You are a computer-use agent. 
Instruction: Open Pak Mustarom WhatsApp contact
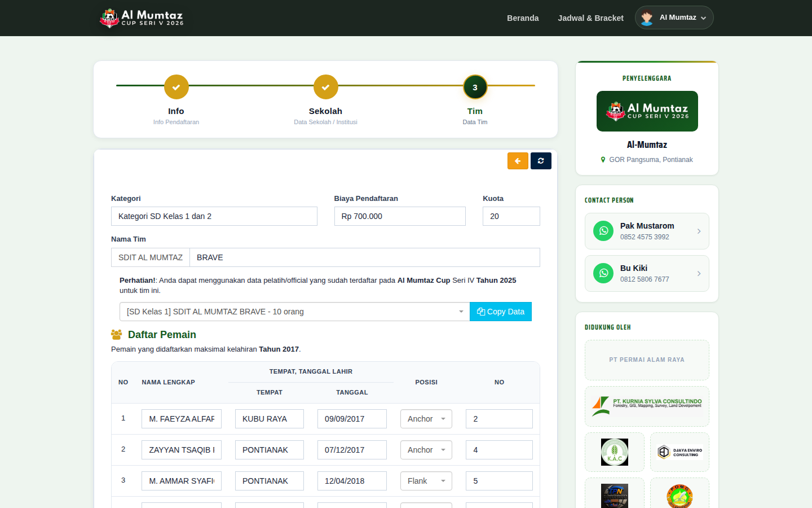(647, 231)
